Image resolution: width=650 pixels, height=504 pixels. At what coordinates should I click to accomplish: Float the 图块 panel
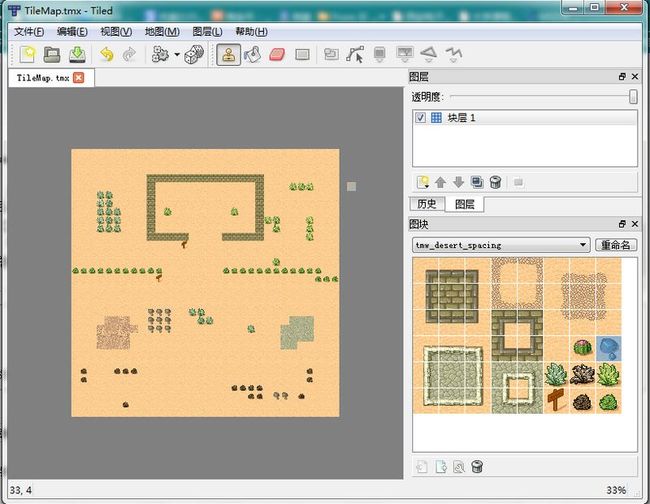[x=622, y=224]
